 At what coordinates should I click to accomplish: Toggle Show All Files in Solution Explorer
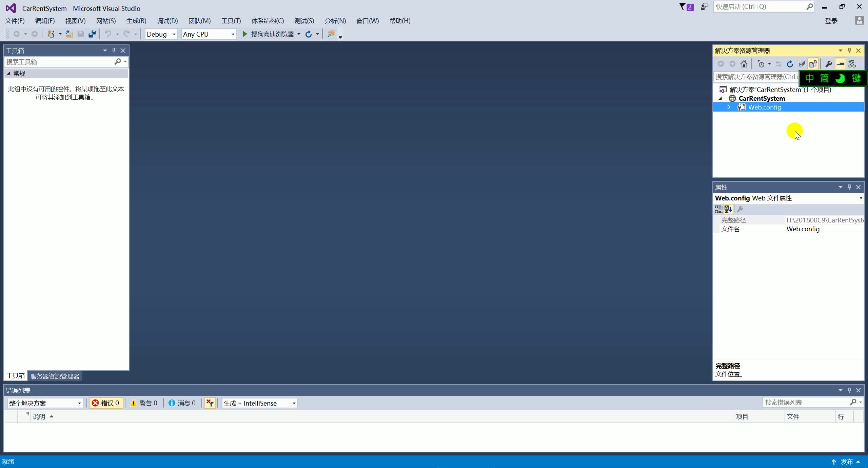coord(813,64)
